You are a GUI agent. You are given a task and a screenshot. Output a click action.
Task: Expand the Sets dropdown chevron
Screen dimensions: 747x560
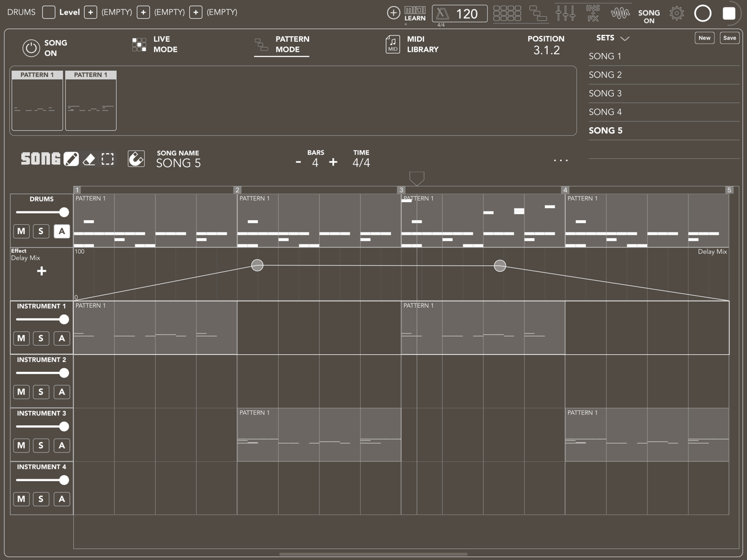click(x=625, y=38)
